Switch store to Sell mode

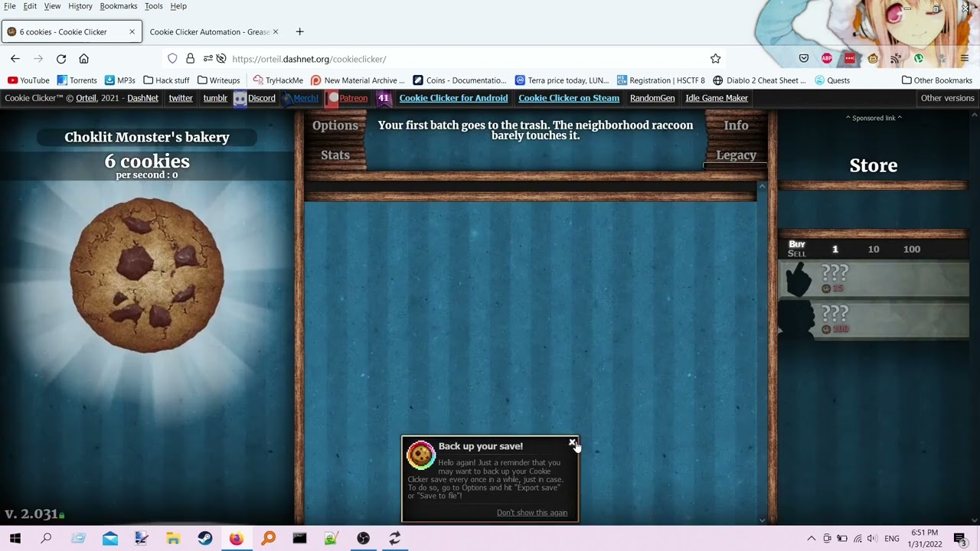pyautogui.click(x=797, y=253)
